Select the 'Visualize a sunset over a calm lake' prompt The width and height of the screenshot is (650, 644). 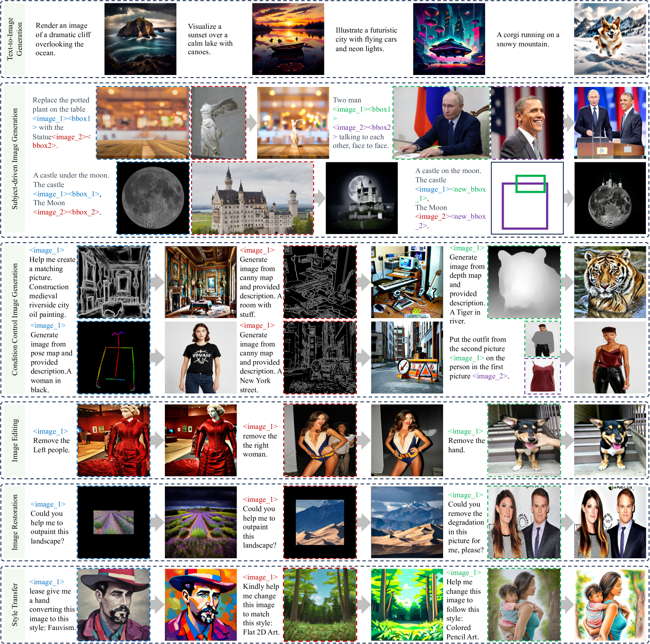(210, 39)
